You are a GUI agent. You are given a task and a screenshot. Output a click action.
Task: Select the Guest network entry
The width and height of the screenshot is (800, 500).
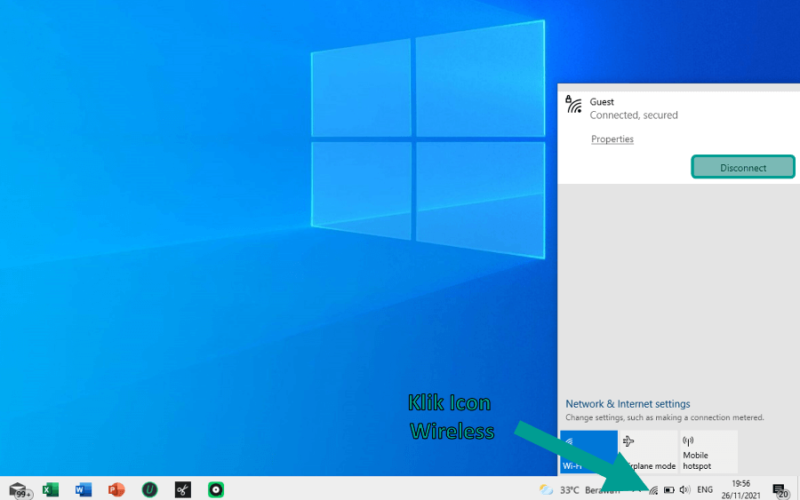coord(679,138)
